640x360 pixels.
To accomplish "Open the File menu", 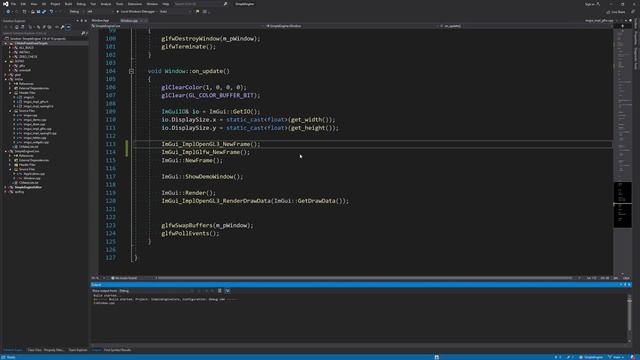I will [x=13, y=4].
